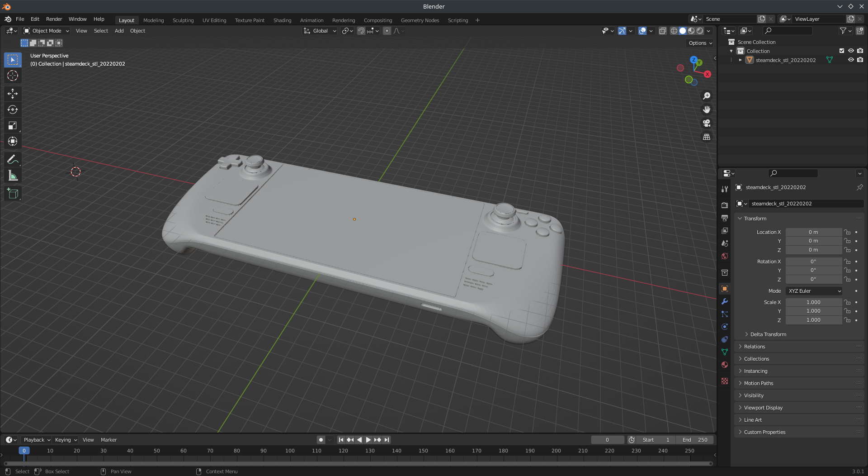This screenshot has height=476, width=868.
Task: Open the Output properties tab
Action: click(x=725, y=218)
